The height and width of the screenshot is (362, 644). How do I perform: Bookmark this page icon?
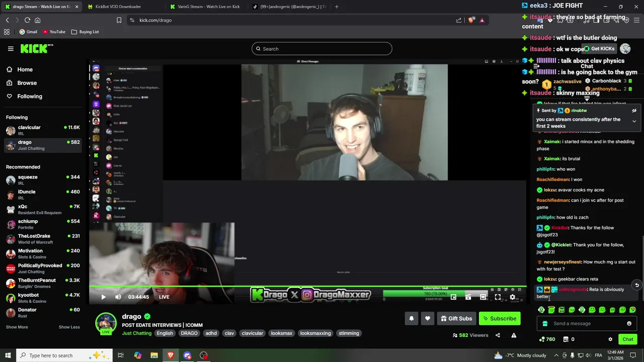click(x=119, y=20)
